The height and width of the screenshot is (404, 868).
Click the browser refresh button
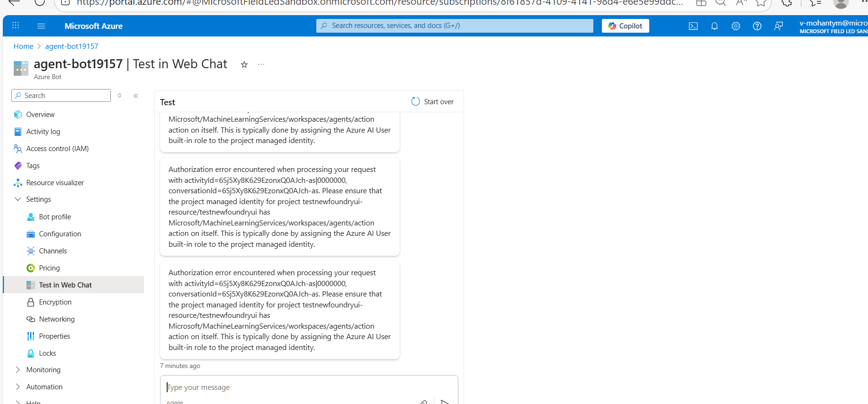click(40, 2)
